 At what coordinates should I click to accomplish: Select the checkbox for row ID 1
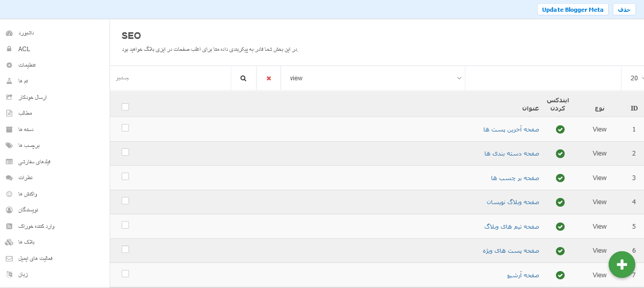tap(125, 128)
